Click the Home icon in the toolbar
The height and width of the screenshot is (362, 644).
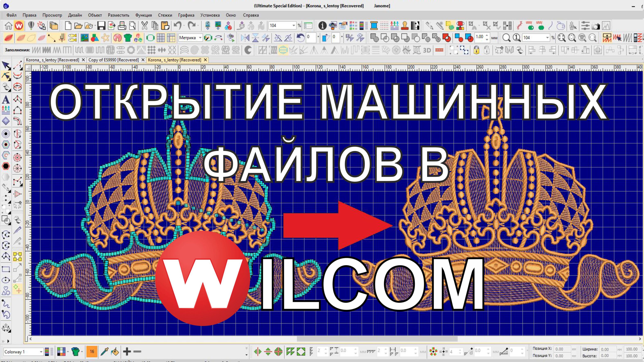click(9, 26)
